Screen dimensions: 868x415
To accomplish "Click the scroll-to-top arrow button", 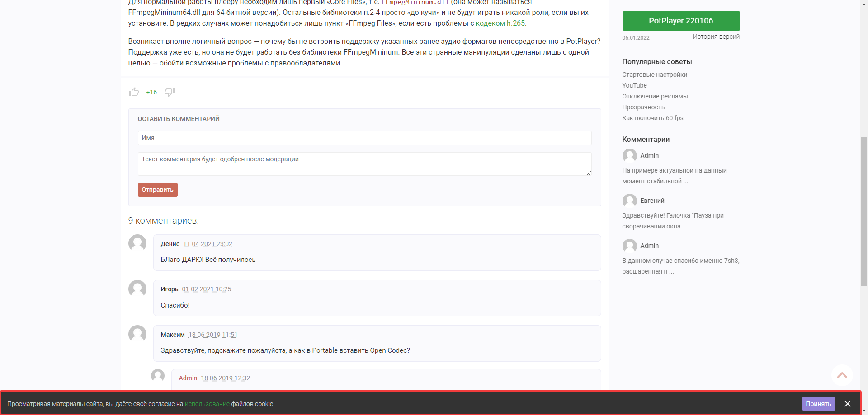I will pos(842,375).
